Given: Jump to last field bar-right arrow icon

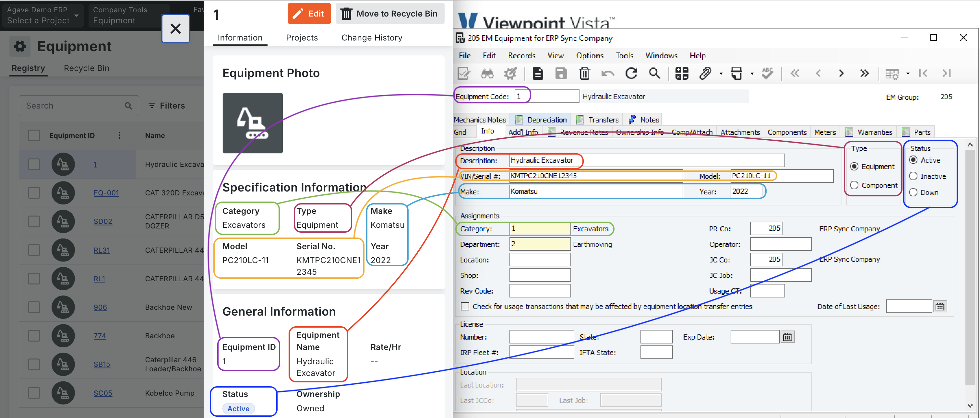Looking at the screenshot, I should (947, 73).
